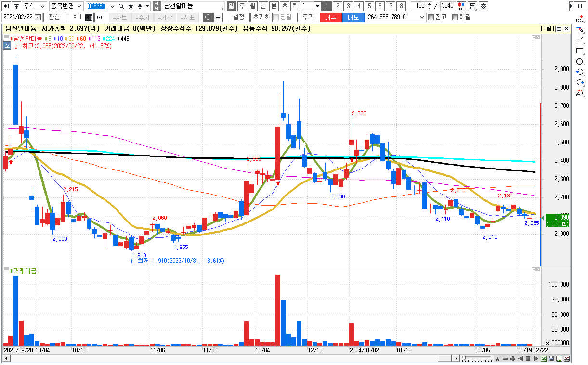Click the undo arrow tool
Viewport: 588px width, 365px height.
(x=580, y=72)
